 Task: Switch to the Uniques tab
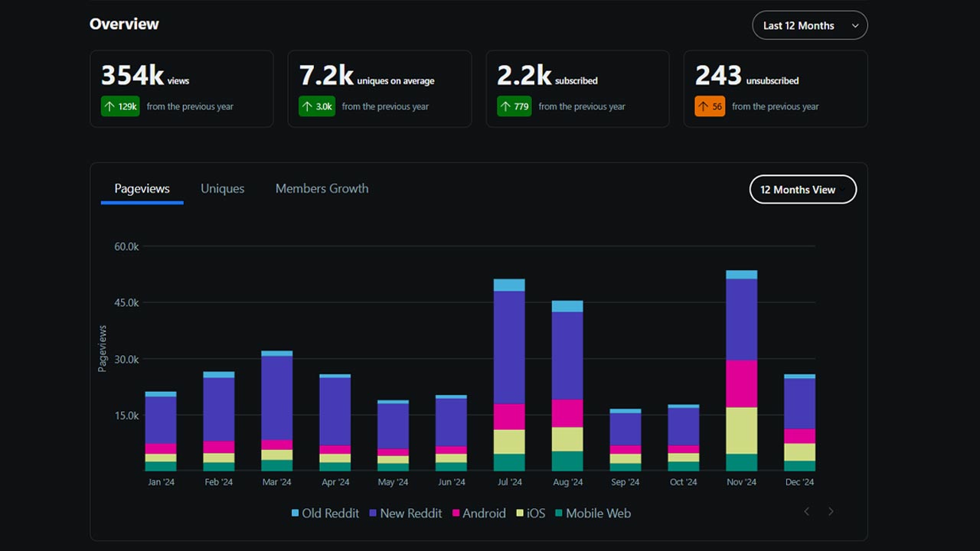click(222, 189)
